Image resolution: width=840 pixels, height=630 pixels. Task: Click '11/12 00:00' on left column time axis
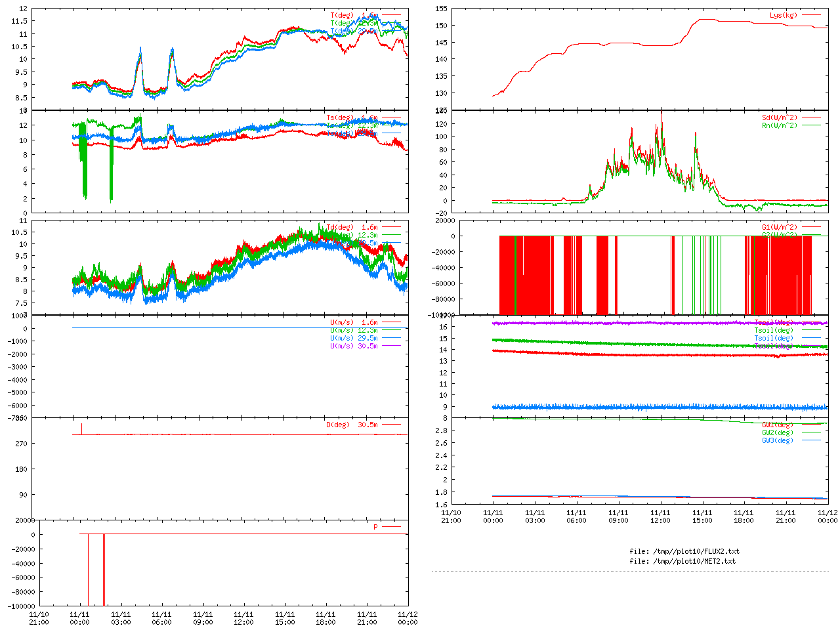point(408,618)
